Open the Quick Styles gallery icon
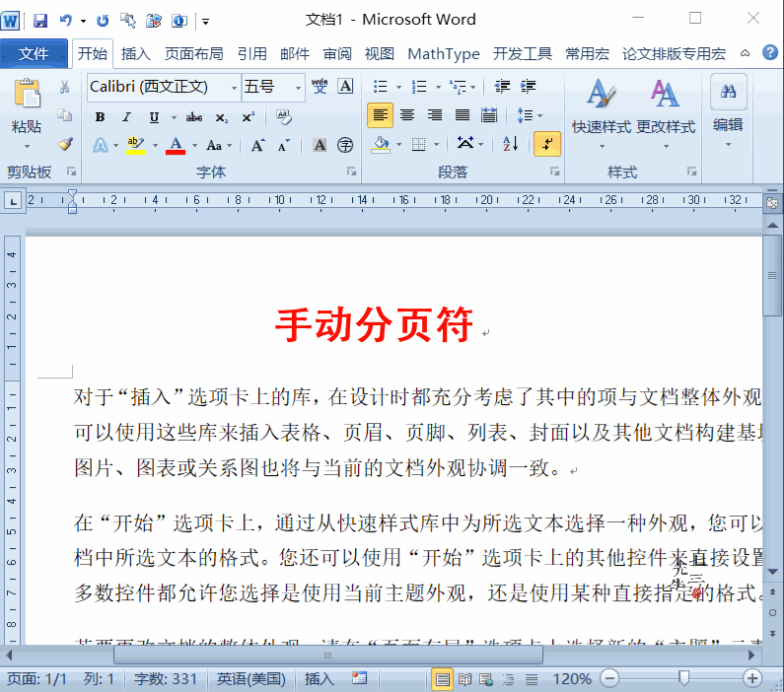784x692 pixels. (601, 94)
